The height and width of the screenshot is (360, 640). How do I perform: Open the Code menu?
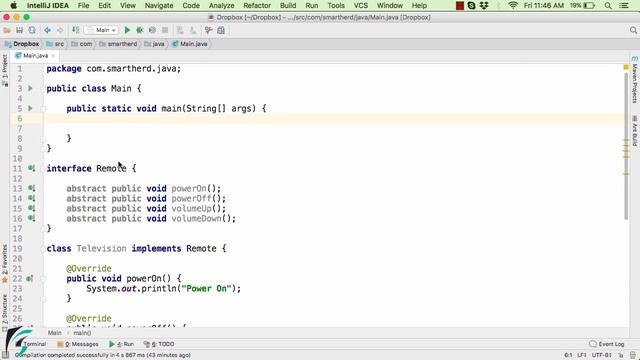tap(191, 5)
